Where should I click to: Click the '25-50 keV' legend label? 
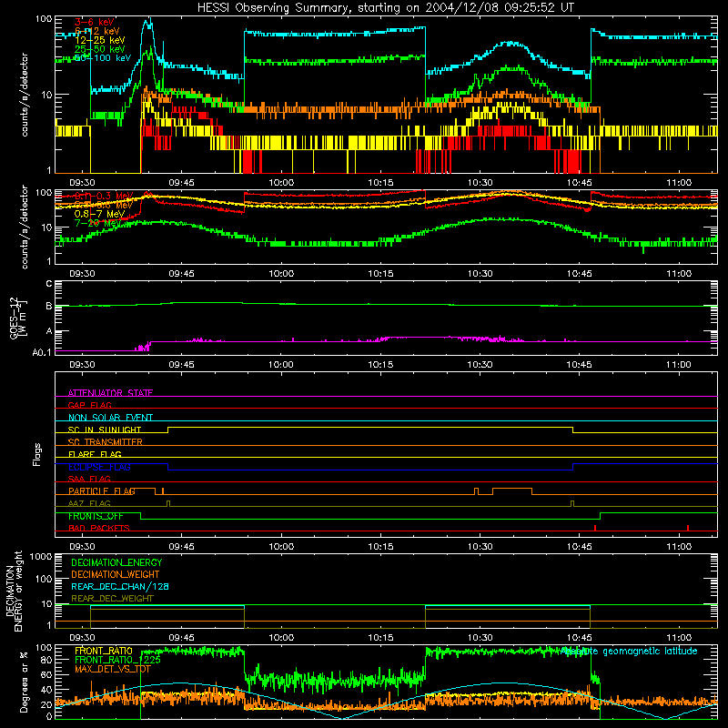99,49
